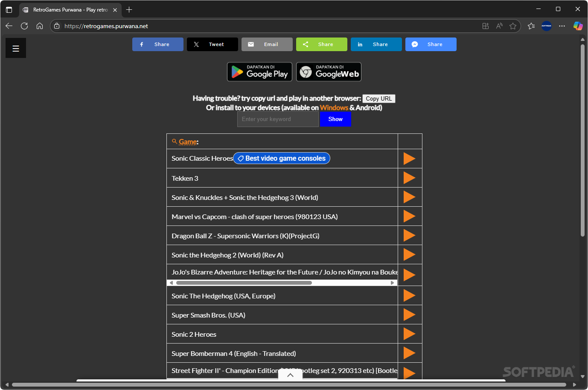Select the Super Smash Bros. (USA) title

208,315
